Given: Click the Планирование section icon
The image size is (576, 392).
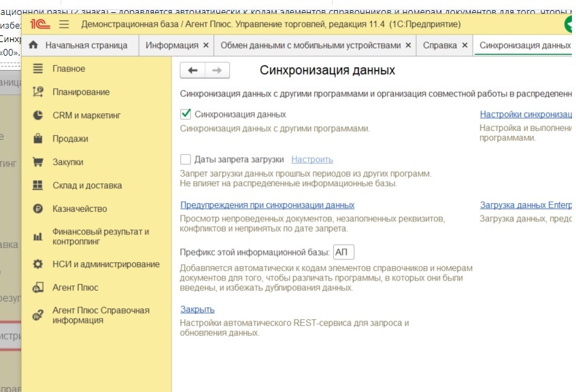Looking at the screenshot, I should [x=38, y=92].
